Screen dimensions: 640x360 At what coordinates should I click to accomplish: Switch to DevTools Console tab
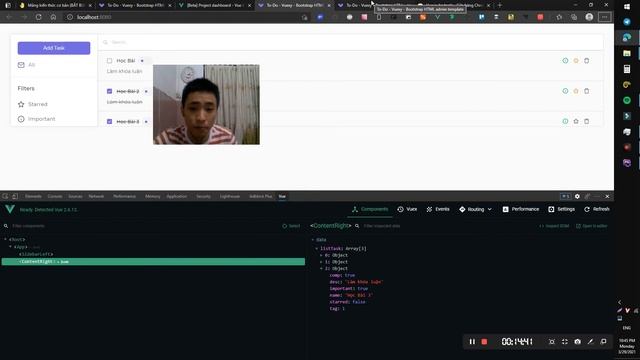pyautogui.click(x=55, y=196)
